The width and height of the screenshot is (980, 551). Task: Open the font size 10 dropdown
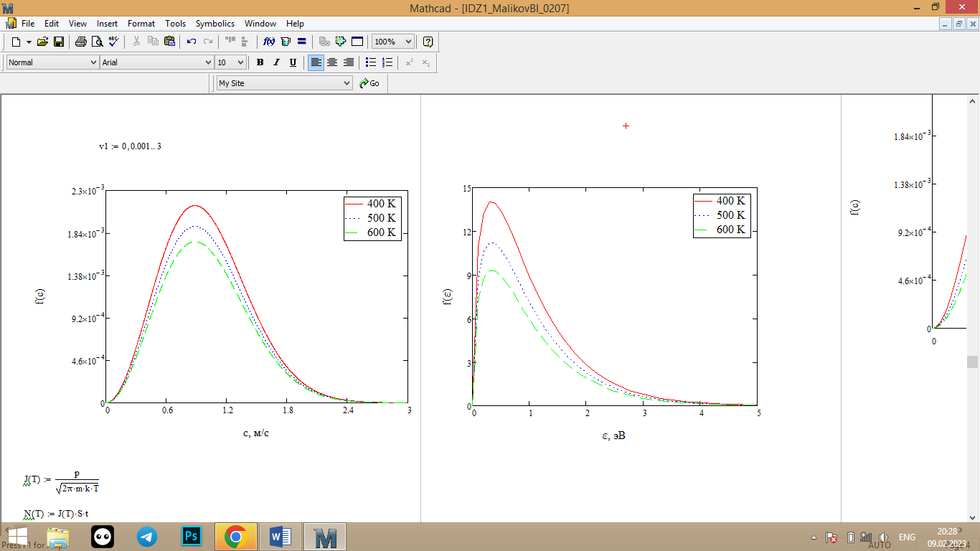pyautogui.click(x=240, y=62)
